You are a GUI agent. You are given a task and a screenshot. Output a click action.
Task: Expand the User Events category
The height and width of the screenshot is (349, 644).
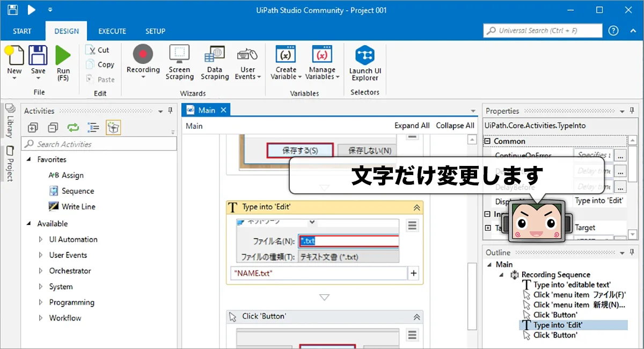pyautogui.click(x=40, y=255)
